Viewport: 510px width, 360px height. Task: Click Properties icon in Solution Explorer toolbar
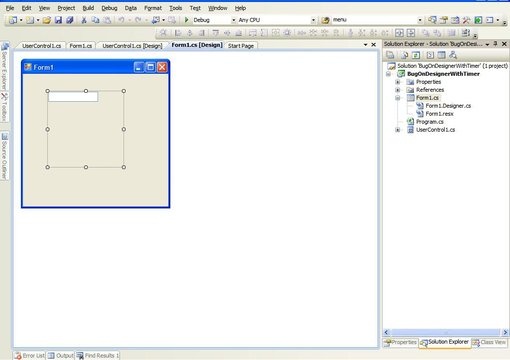tap(390, 55)
